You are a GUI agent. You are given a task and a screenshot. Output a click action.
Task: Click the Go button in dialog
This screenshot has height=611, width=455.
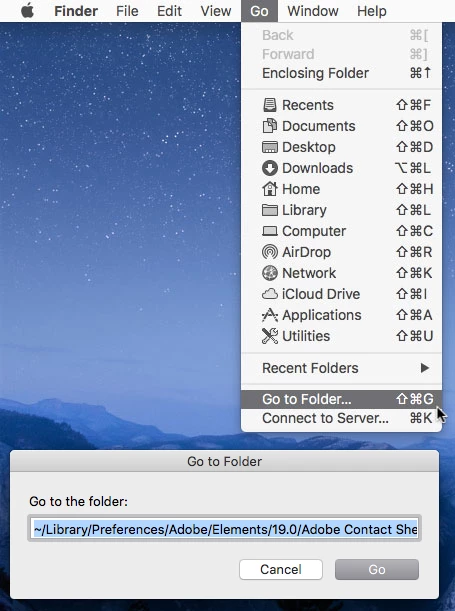click(377, 569)
